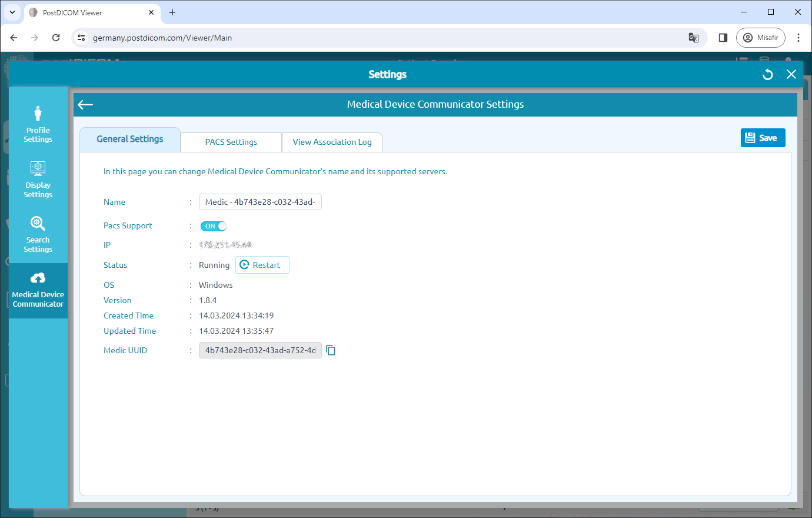Open the Misafir browser profile
812x518 pixels.
pyautogui.click(x=760, y=37)
